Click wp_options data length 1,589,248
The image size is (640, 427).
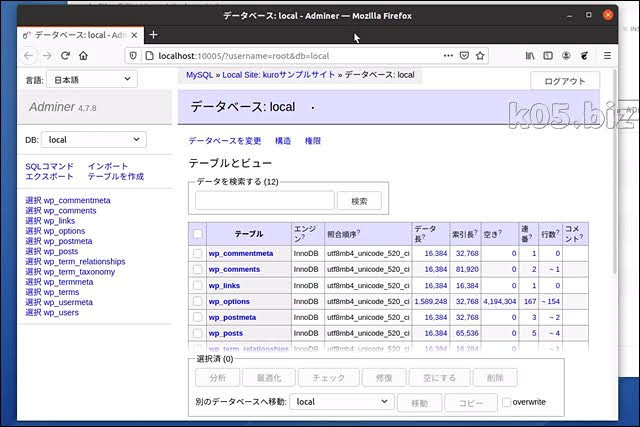431,302
